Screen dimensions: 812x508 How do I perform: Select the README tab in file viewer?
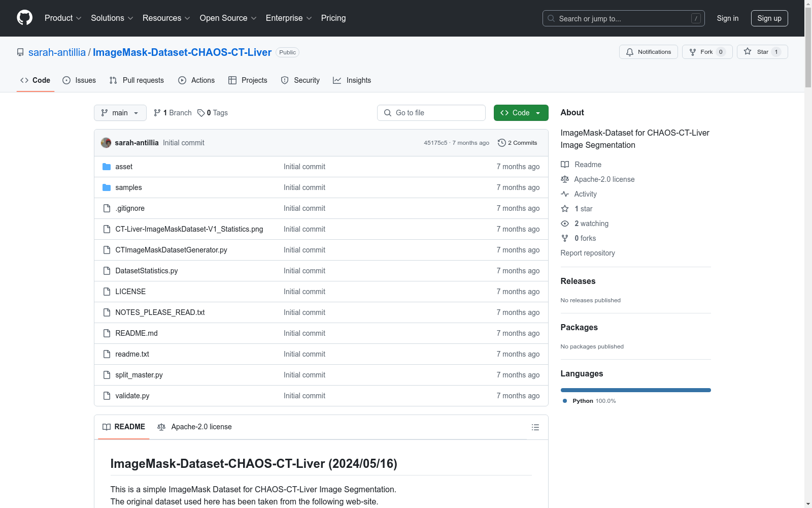point(124,427)
